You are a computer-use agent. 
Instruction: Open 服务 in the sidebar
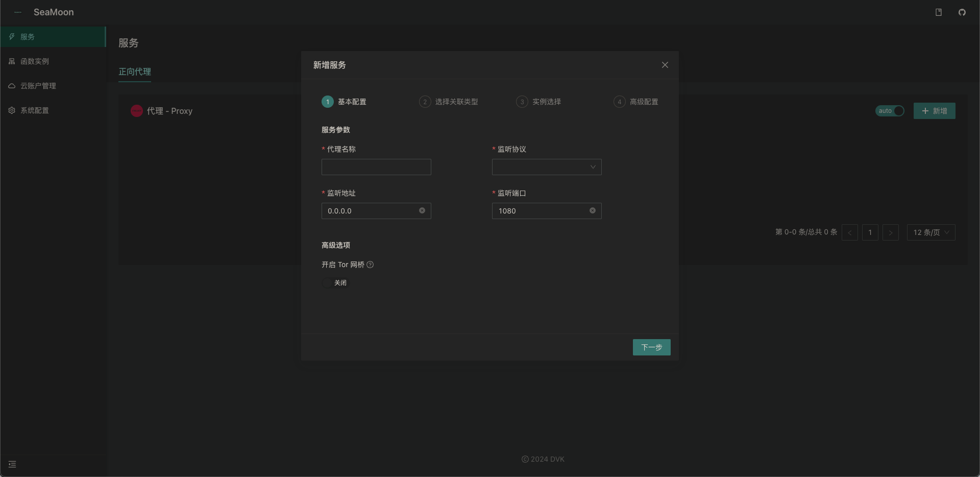tap(53, 37)
